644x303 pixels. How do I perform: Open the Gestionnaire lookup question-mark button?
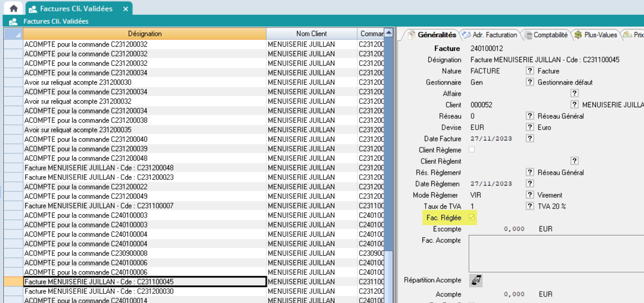[530, 82]
